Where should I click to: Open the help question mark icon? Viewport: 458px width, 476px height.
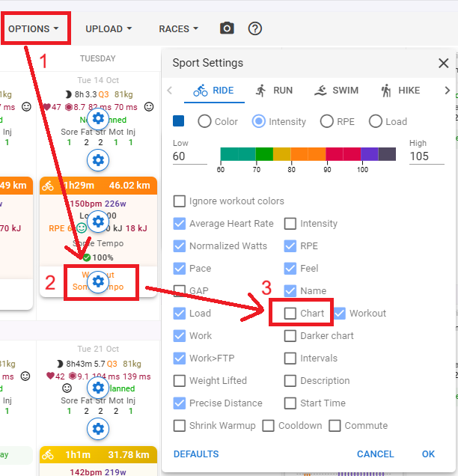pyautogui.click(x=255, y=28)
